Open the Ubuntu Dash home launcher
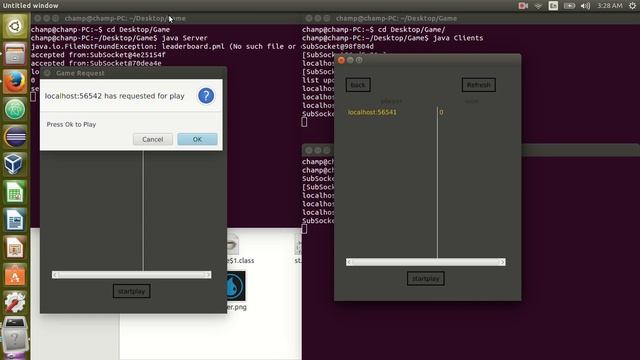The width and height of the screenshot is (640, 360). [x=15, y=27]
